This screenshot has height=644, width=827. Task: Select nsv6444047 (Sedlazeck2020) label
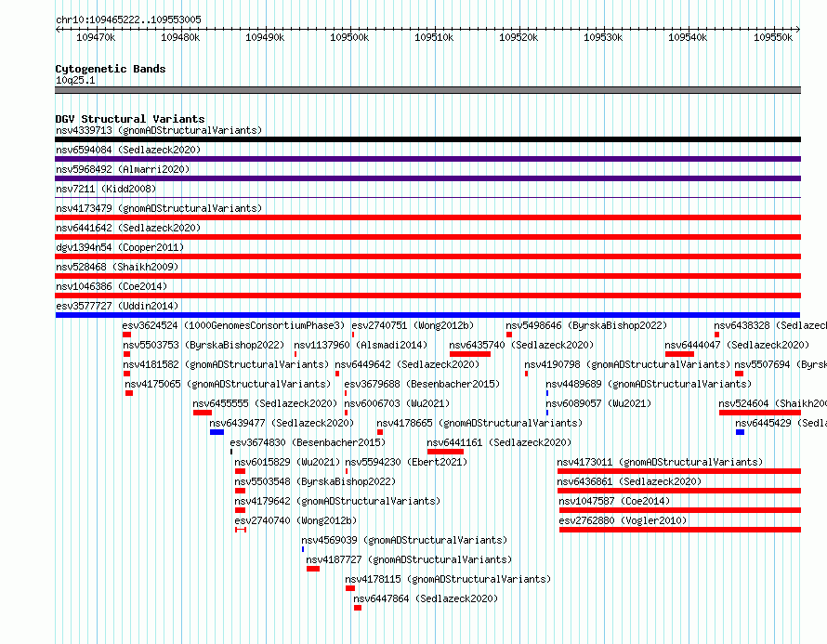738,345
